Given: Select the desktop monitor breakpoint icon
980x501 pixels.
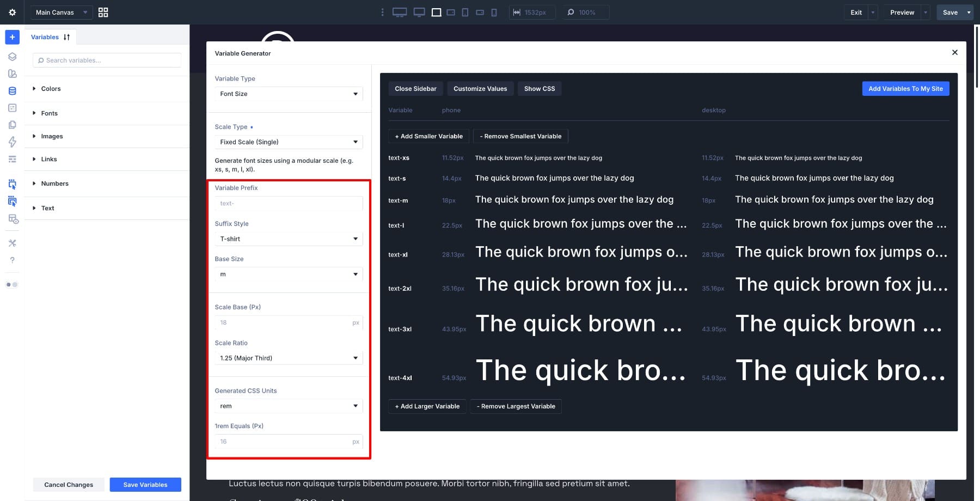Looking at the screenshot, I should pos(419,12).
